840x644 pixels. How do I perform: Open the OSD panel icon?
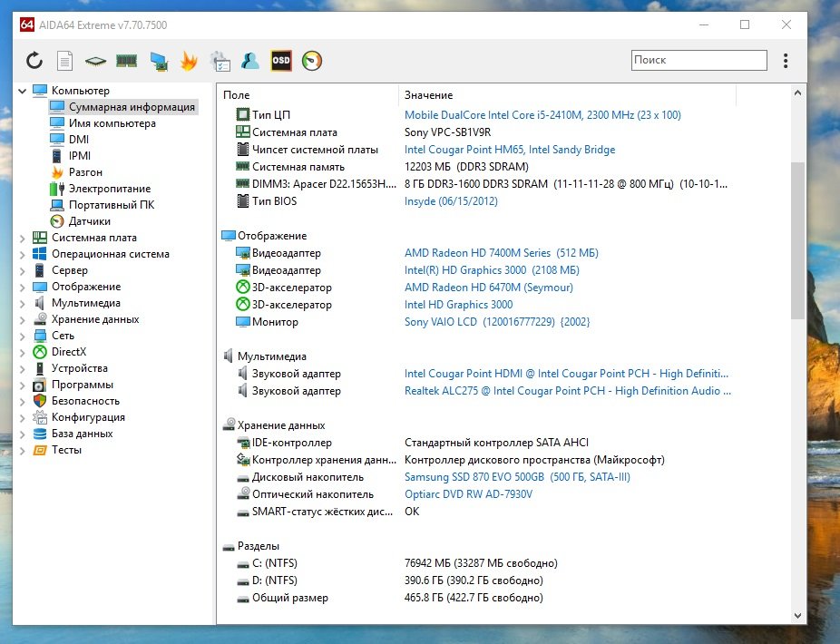281,61
